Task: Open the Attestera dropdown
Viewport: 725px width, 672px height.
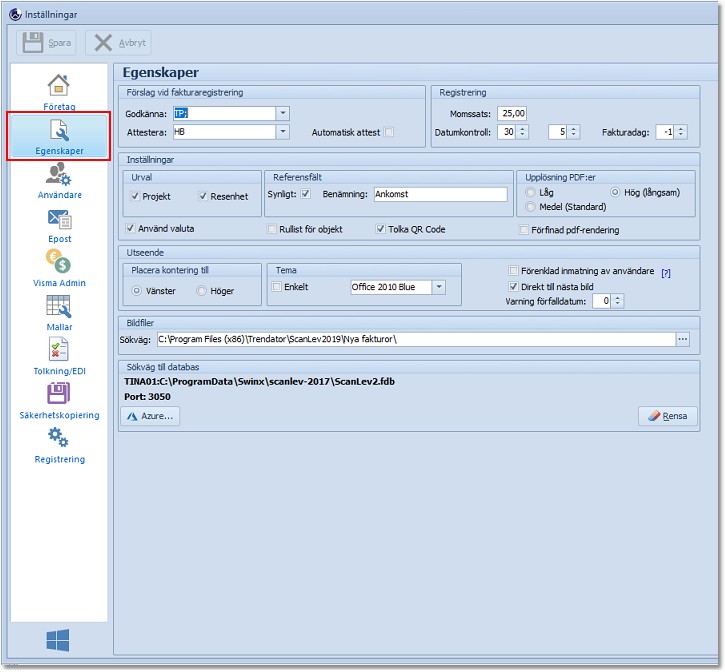Action: click(x=282, y=132)
